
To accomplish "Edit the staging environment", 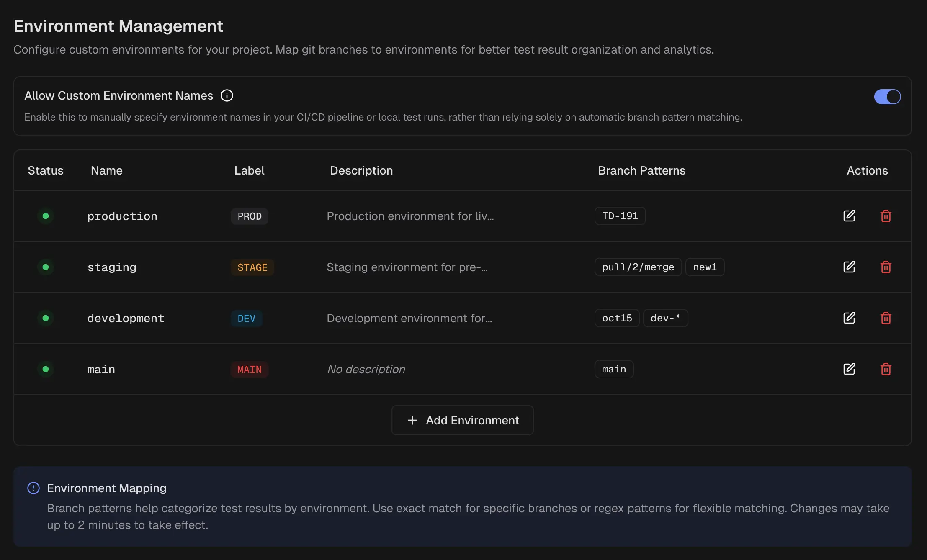I will coord(849,267).
